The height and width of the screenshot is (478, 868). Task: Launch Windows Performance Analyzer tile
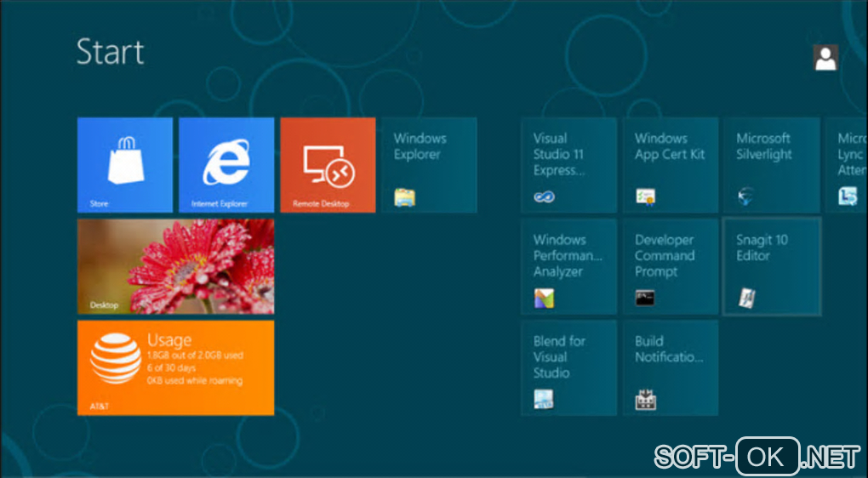tap(569, 267)
